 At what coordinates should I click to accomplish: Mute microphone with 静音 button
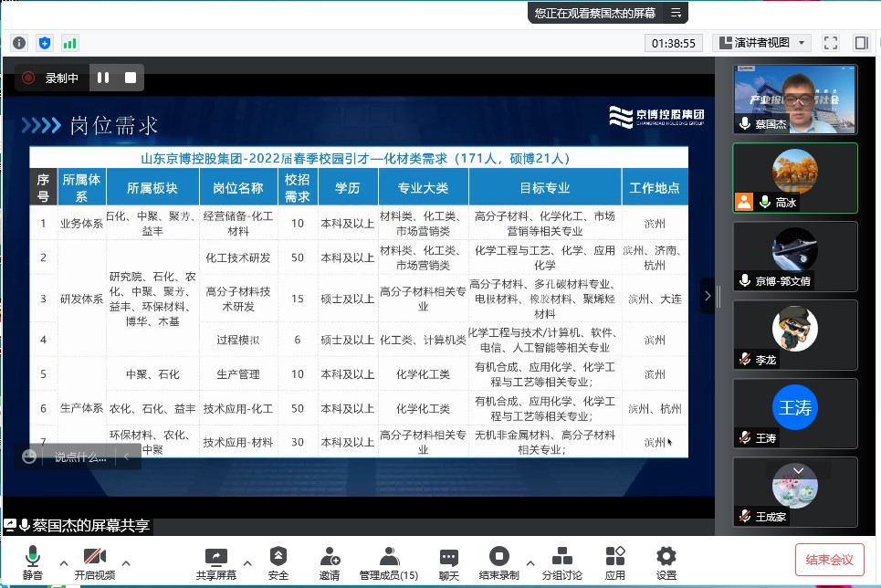[x=33, y=562]
